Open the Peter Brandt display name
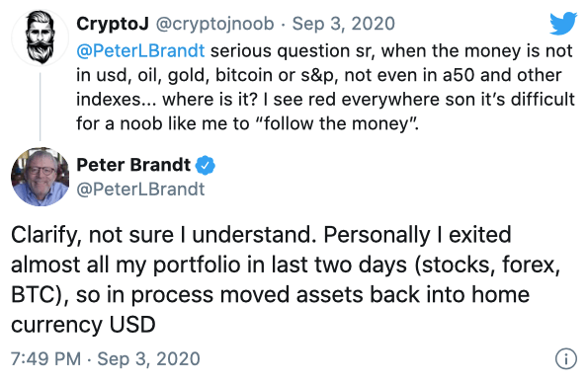The width and height of the screenshot is (588, 383). 133,165
